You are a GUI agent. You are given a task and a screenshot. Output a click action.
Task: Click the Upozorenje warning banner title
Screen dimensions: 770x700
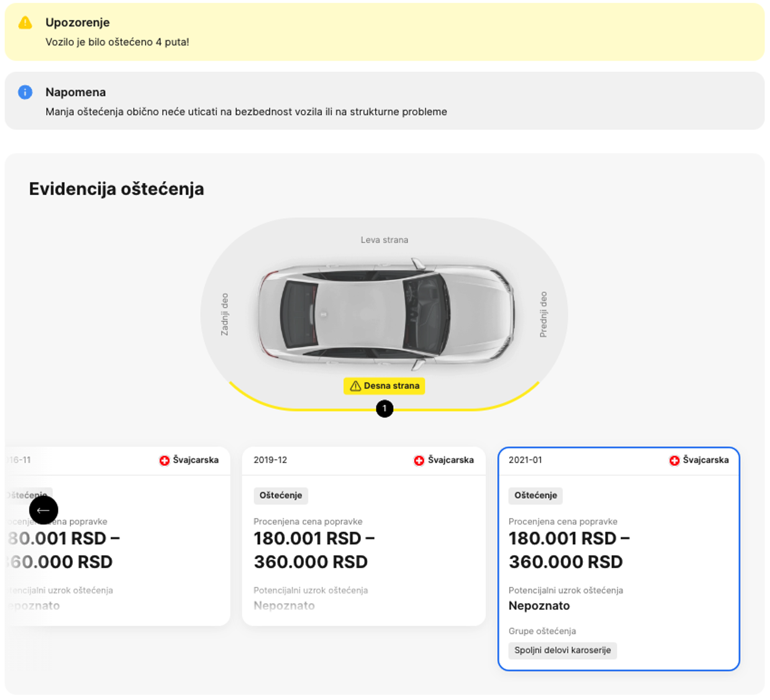tap(77, 22)
